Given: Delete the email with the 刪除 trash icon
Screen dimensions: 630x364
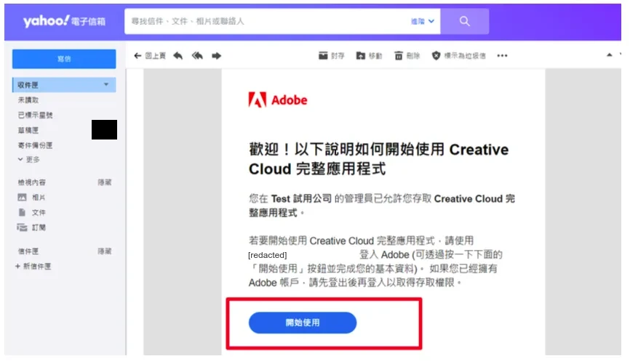Looking at the screenshot, I should click(x=398, y=56).
